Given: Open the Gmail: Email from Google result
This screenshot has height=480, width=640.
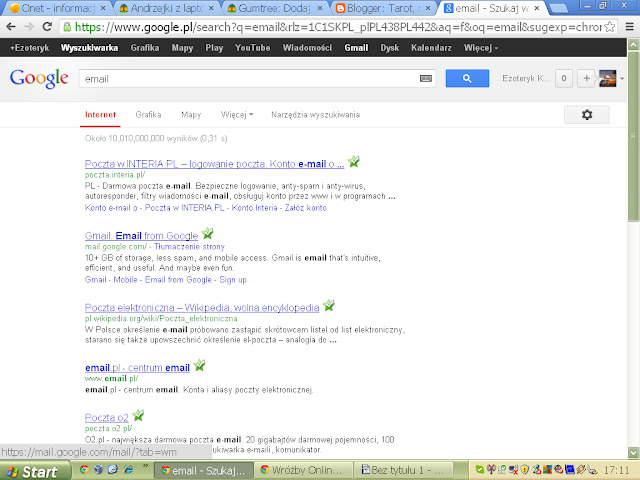Looking at the screenshot, I should [x=141, y=236].
